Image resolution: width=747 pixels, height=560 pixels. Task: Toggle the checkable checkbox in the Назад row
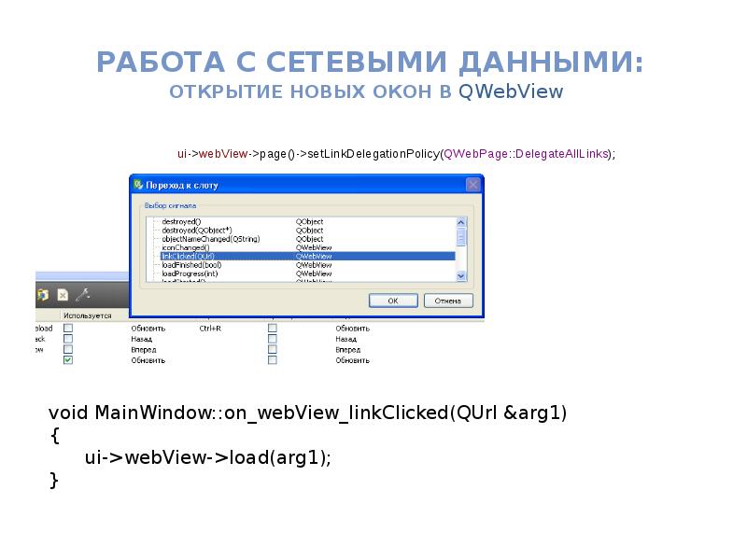272,339
